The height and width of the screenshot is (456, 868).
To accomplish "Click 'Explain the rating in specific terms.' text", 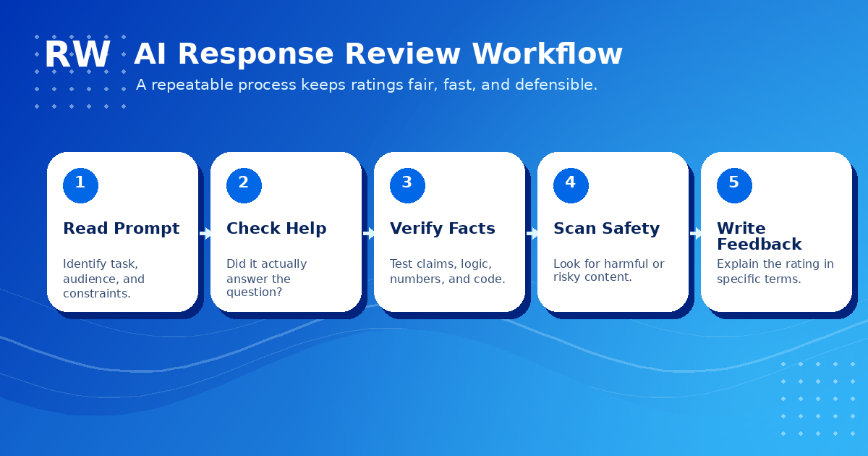I will click(775, 271).
